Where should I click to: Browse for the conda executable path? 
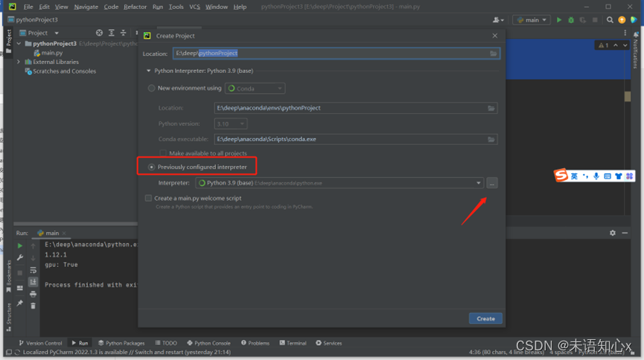491,139
